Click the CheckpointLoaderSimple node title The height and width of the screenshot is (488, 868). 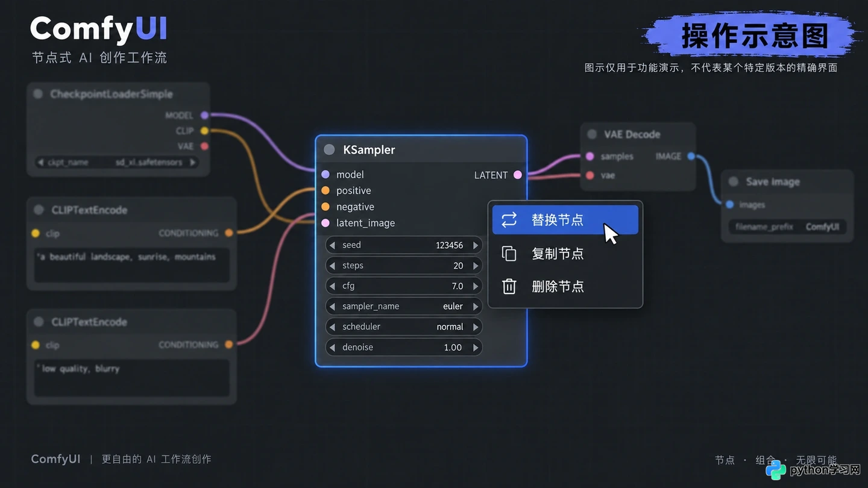click(112, 94)
